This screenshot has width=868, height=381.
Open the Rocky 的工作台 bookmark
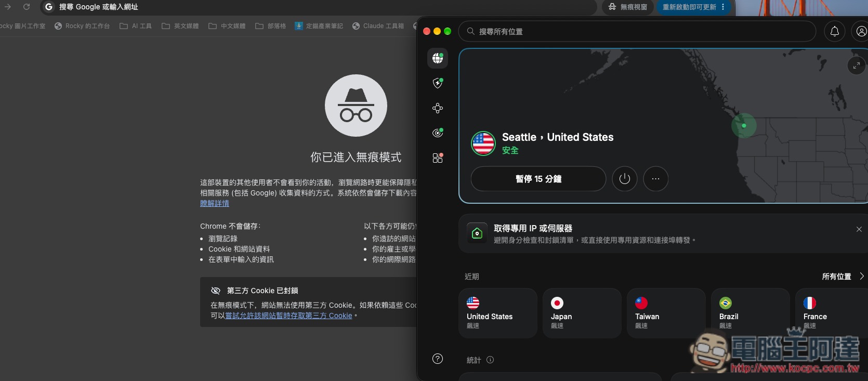(x=82, y=26)
